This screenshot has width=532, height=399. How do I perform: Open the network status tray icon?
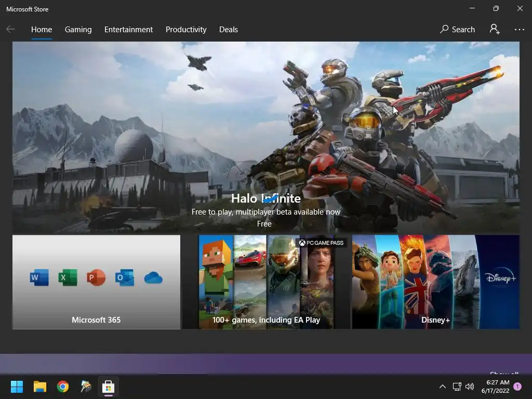pos(457,387)
